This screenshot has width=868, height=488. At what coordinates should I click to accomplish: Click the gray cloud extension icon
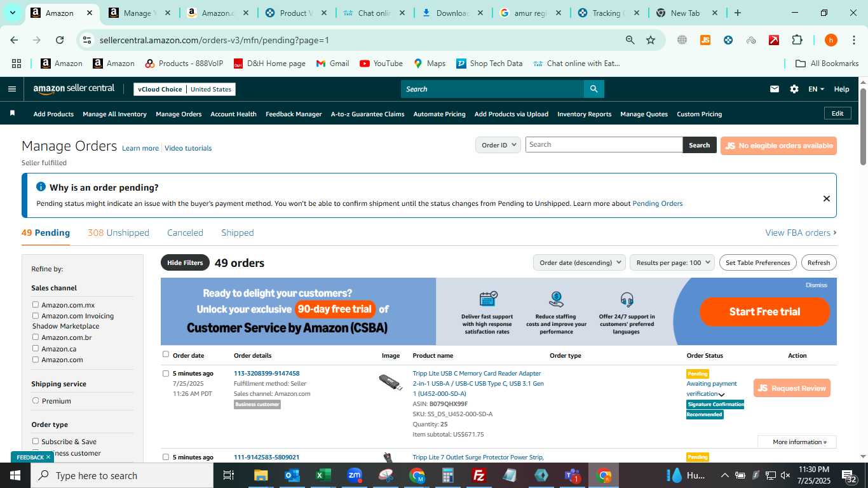click(751, 40)
